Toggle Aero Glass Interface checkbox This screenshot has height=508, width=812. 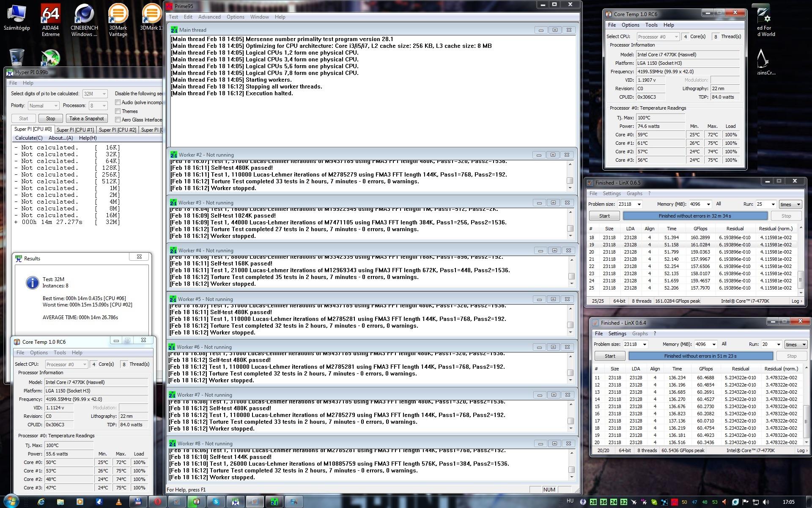click(x=118, y=120)
